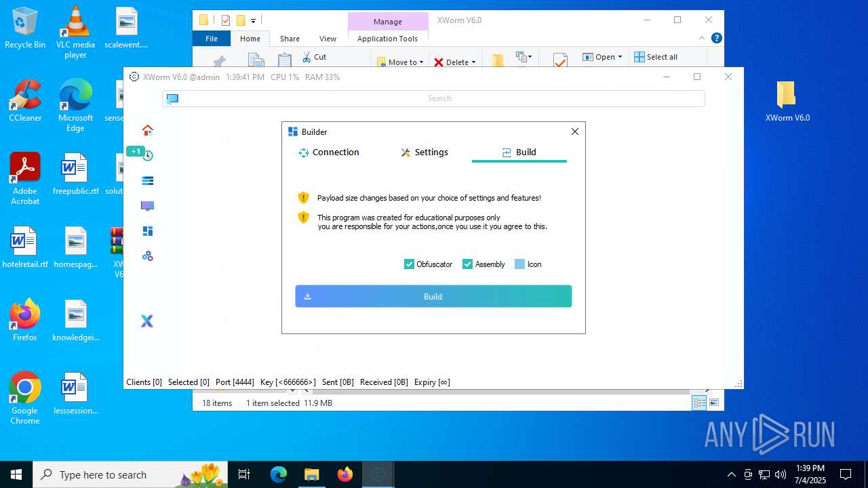Collapse the Explorer ribbon with the chevron

point(702,39)
